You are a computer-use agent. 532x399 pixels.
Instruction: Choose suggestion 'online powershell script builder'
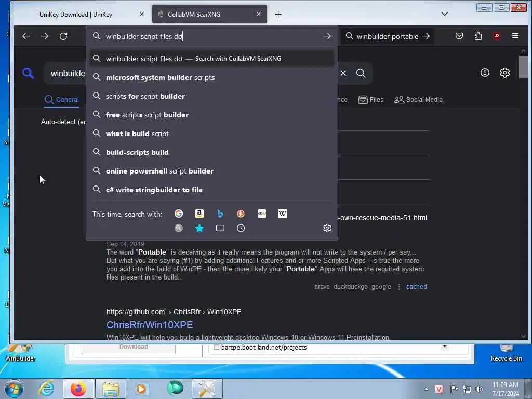(x=212, y=170)
